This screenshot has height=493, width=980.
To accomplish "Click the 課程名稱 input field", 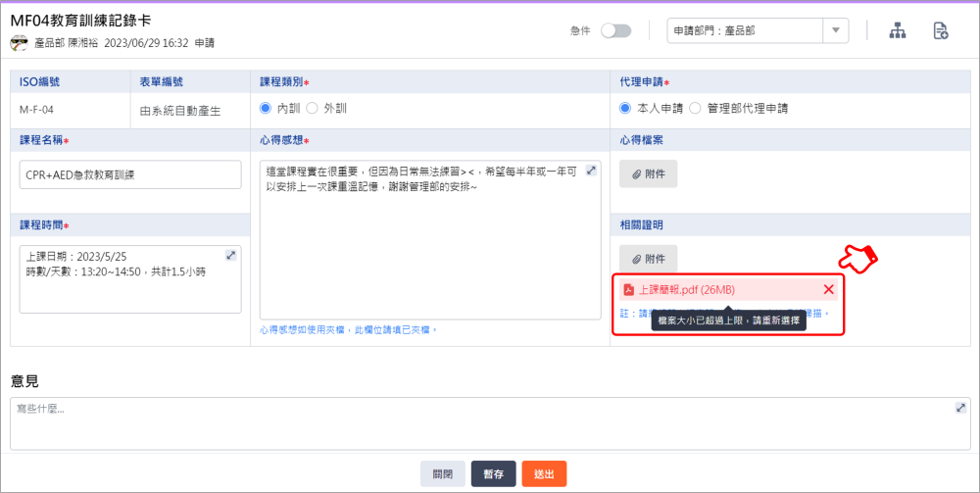I will pyautogui.click(x=130, y=174).
